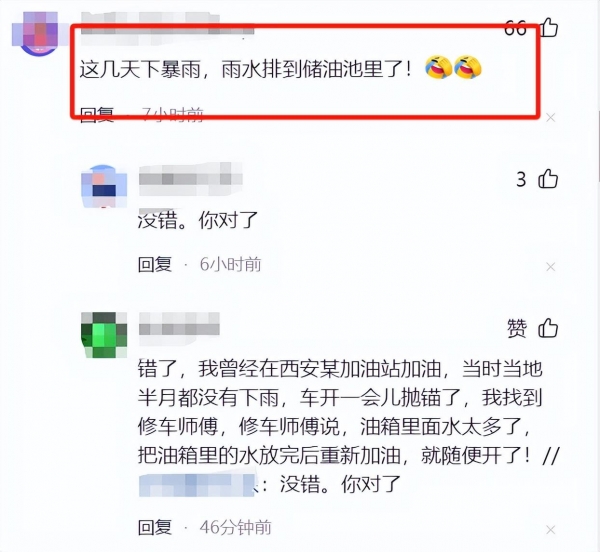Click the 66 like count
Image resolution: width=600 pixels, height=552 pixels.
515,28
